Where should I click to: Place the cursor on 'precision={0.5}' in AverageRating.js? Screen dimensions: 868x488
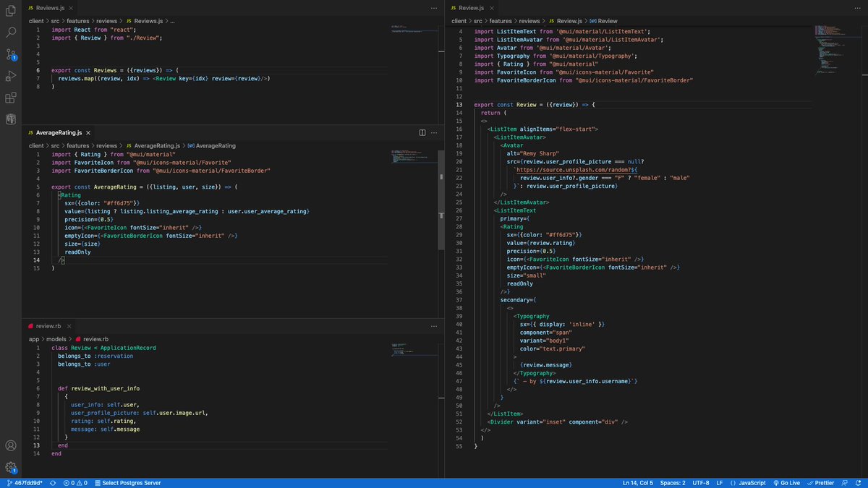(89, 219)
